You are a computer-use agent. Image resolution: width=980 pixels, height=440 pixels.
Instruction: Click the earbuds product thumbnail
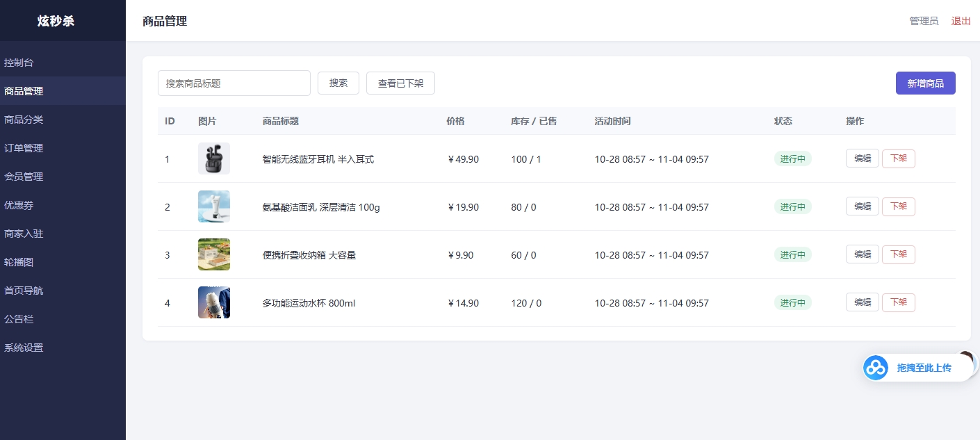click(x=214, y=158)
